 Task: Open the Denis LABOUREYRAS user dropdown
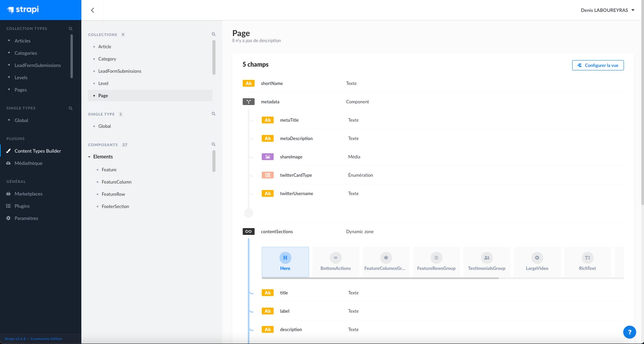pyautogui.click(x=608, y=10)
